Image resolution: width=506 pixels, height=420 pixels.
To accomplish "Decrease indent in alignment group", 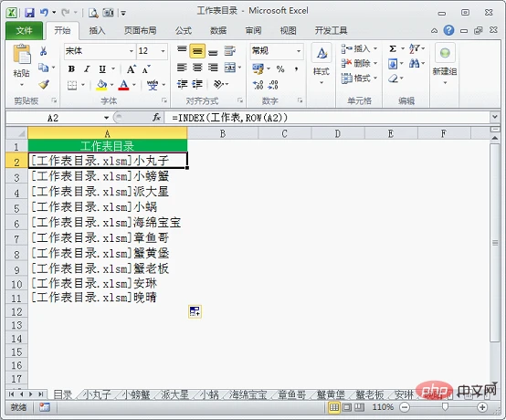I will point(182,84).
